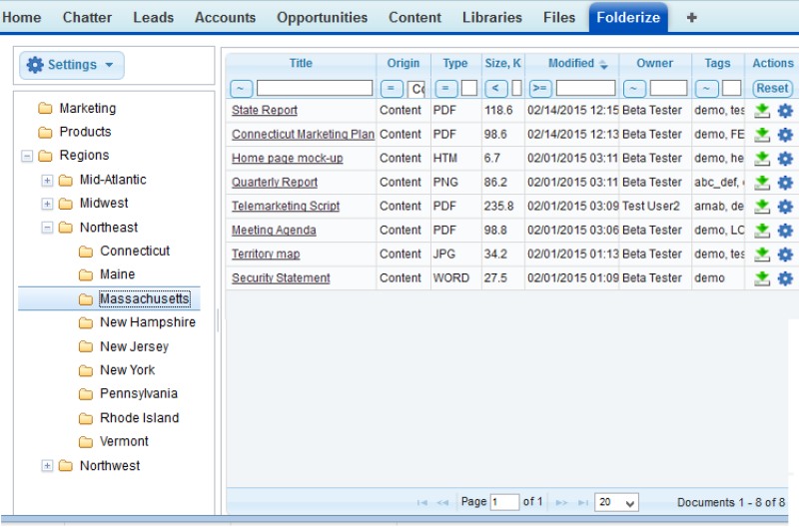Open the Home page mock-up link

tap(287, 159)
